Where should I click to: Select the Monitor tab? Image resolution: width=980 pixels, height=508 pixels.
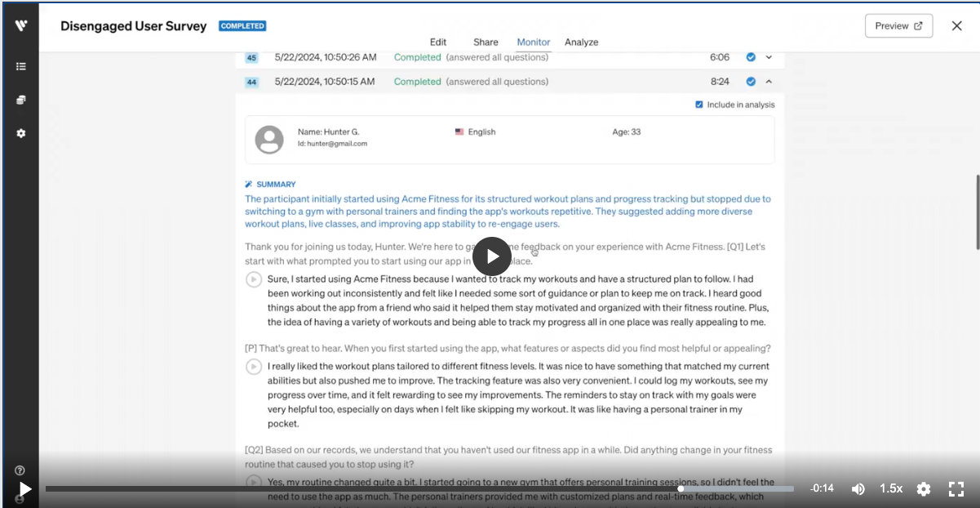pos(534,42)
